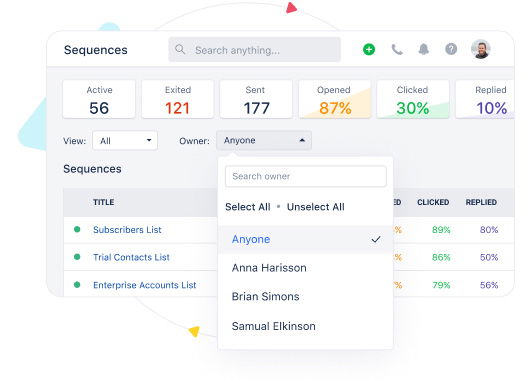
Task: Click green status dot for Enterprise Accounts List
Action: click(x=77, y=285)
